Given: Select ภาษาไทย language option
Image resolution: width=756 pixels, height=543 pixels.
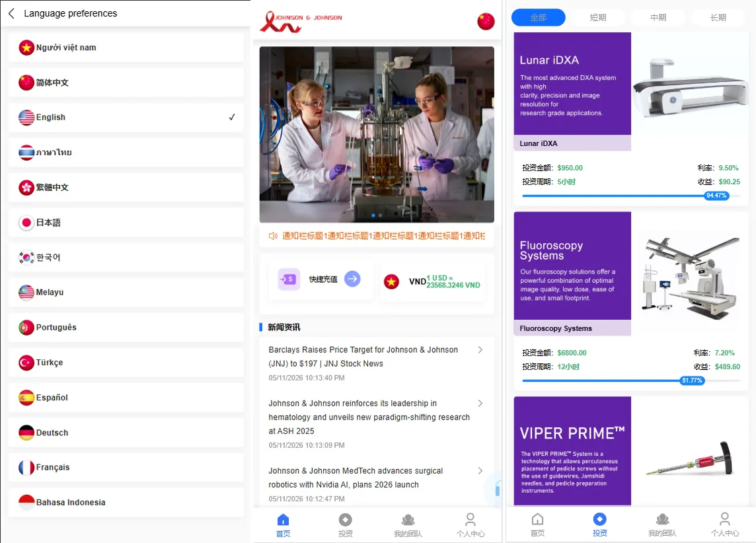Looking at the screenshot, I should (x=126, y=152).
